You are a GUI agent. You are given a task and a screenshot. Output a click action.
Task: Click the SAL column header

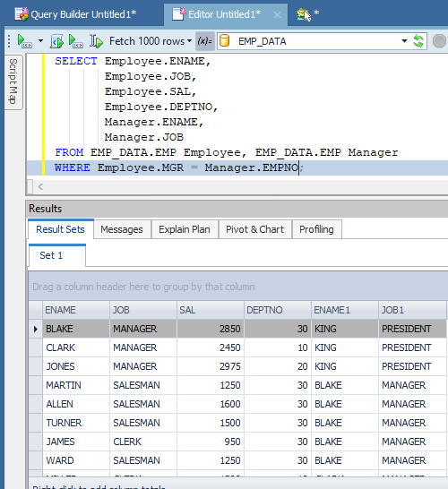[211, 310]
